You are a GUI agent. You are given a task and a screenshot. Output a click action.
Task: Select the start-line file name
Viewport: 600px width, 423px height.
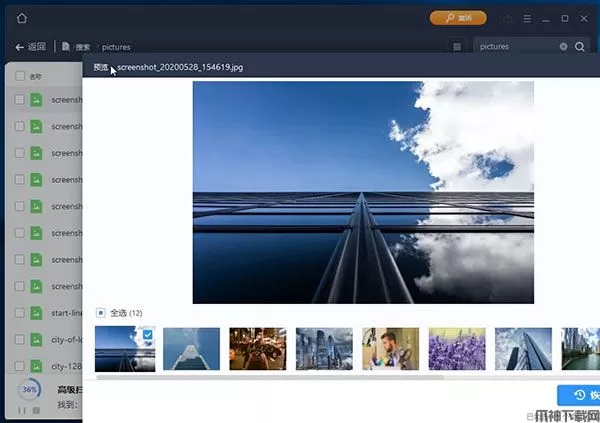[x=67, y=313]
